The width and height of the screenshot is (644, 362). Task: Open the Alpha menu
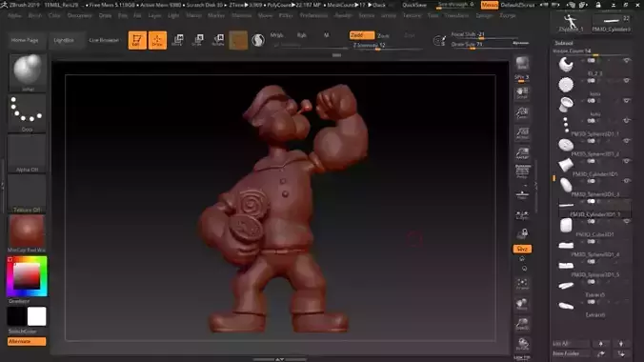pyautogui.click(x=15, y=15)
